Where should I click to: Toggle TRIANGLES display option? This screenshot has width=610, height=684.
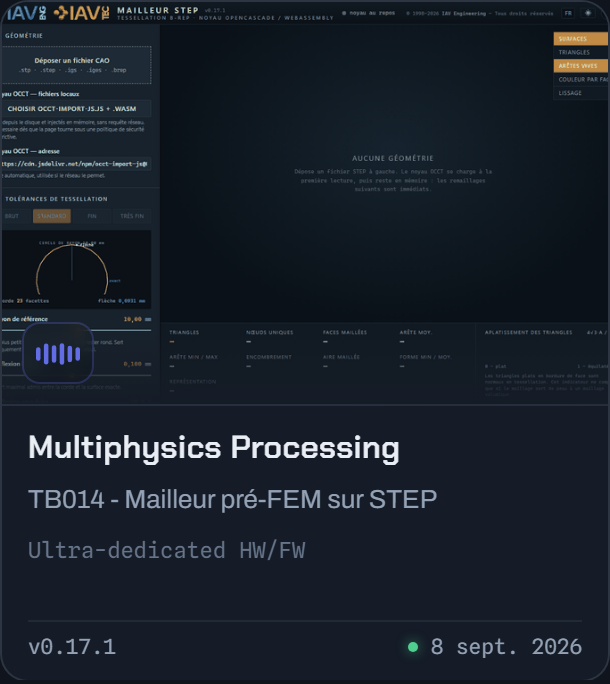tap(581, 52)
